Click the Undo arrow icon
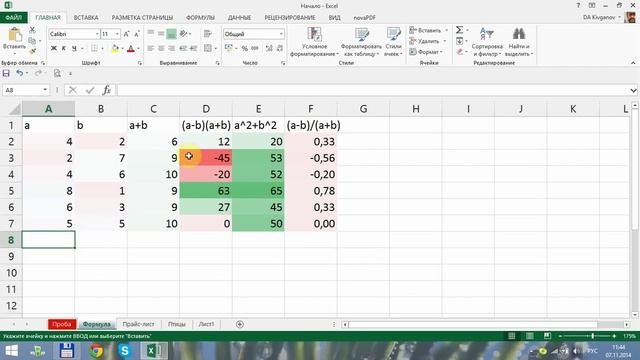Image resolution: width=640 pixels, height=360 pixels. (20, 73)
